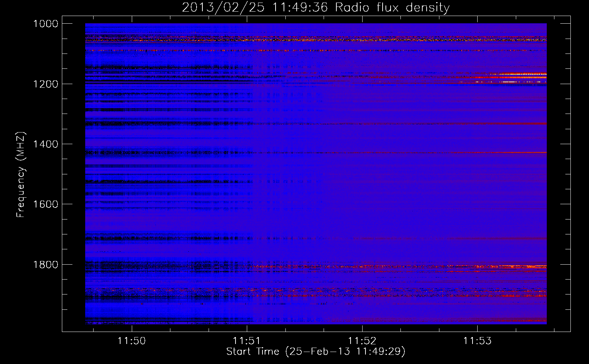
Task: Click the 11:52 time axis label
Action: click(362, 341)
